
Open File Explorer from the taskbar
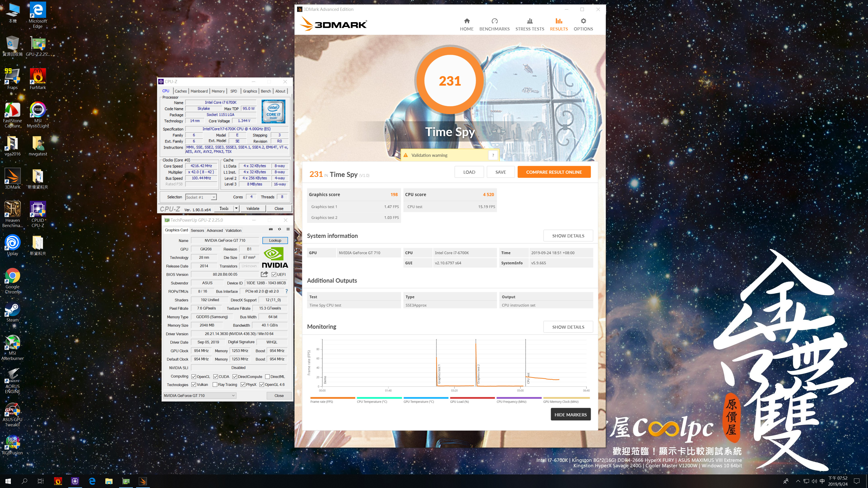tap(108, 481)
